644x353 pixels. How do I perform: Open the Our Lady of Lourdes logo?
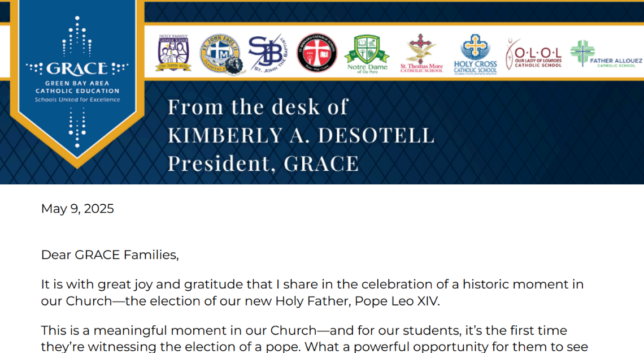click(533, 53)
